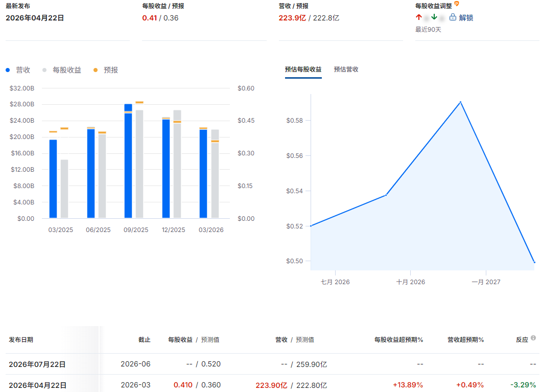
Task: Click the 十月 2026 data point on line chart
Action: click(386, 195)
